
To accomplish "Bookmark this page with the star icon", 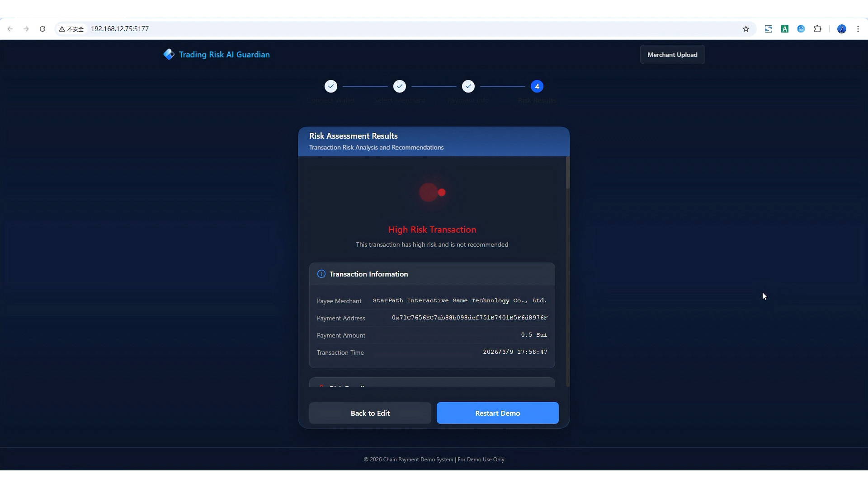I will [746, 29].
